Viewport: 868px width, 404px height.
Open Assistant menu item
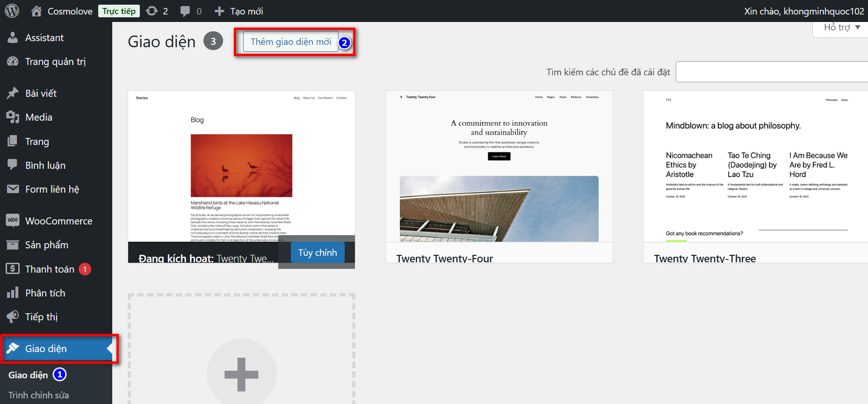click(x=44, y=37)
